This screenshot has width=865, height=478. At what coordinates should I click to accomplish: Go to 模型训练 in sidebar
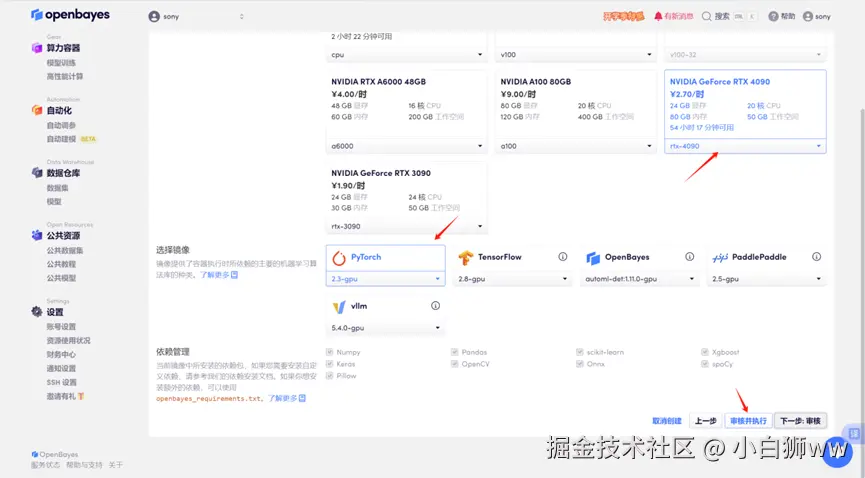point(61,63)
